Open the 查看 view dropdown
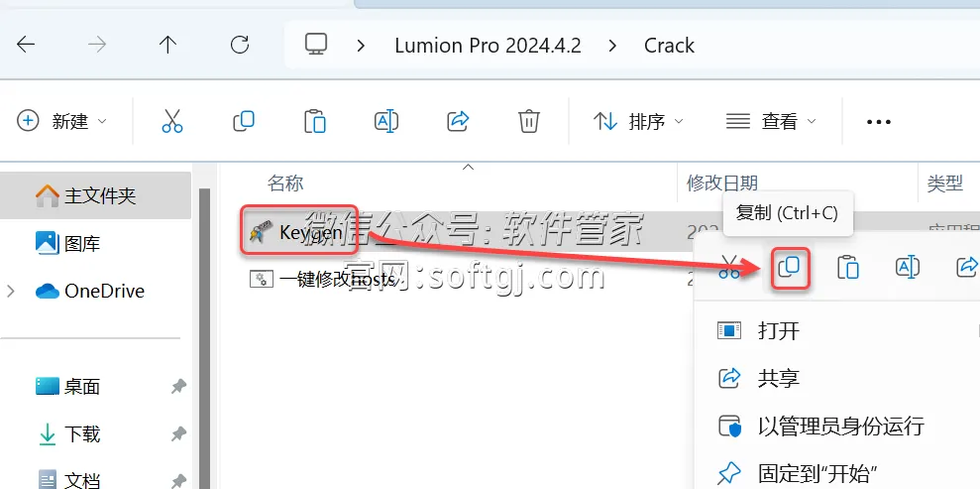 (x=771, y=121)
